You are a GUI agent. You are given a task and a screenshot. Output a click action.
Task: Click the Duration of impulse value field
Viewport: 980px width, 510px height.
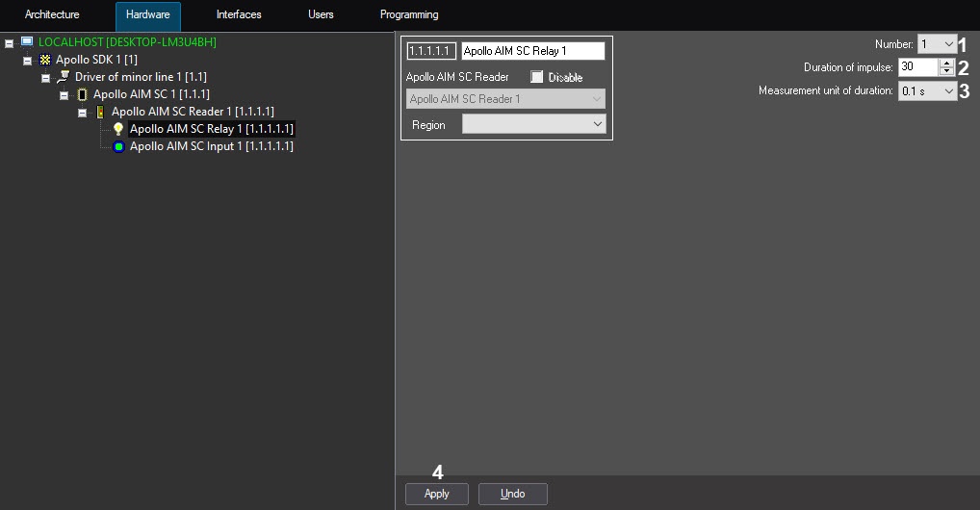918,66
